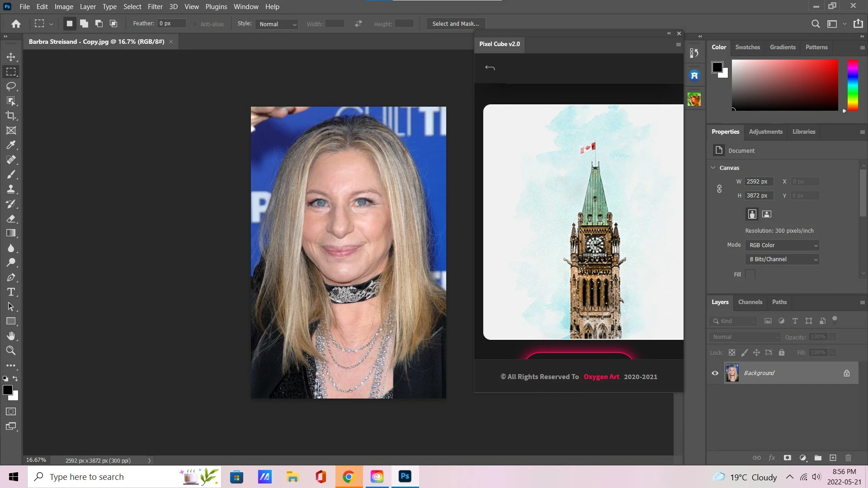Image resolution: width=868 pixels, height=488 pixels.
Task: Open the Filter menu
Action: pos(155,7)
